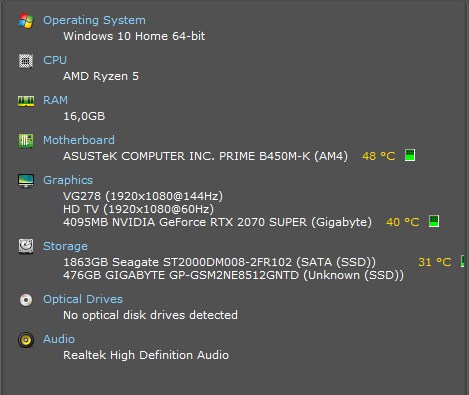Viewport: 469px width, 395px height.
Task: Click the green GPU temperature indicator icon
Action: click(434, 221)
